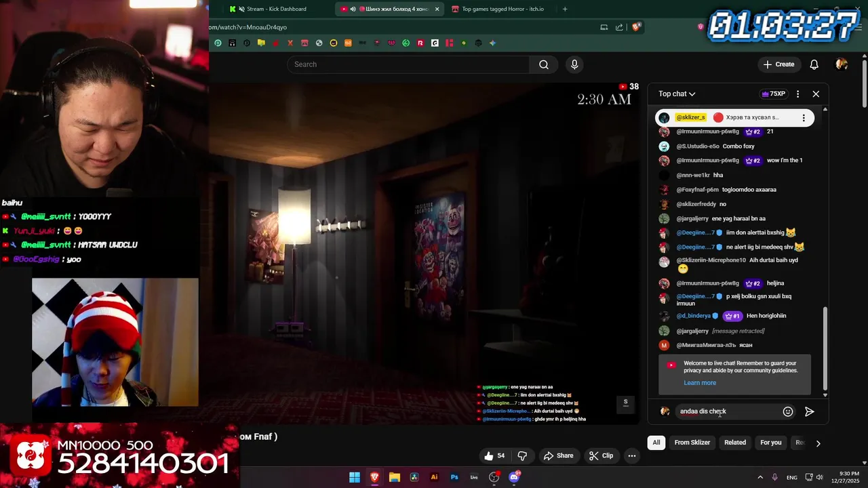The width and height of the screenshot is (868, 488).
Task: Like the video with thumbs up
Action: click(494, 456)
